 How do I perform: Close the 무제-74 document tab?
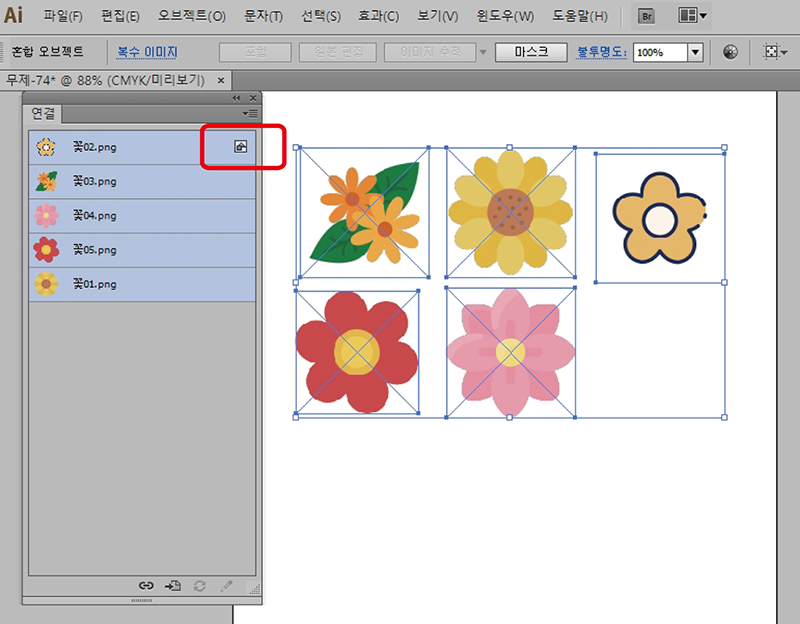[221, 80]
